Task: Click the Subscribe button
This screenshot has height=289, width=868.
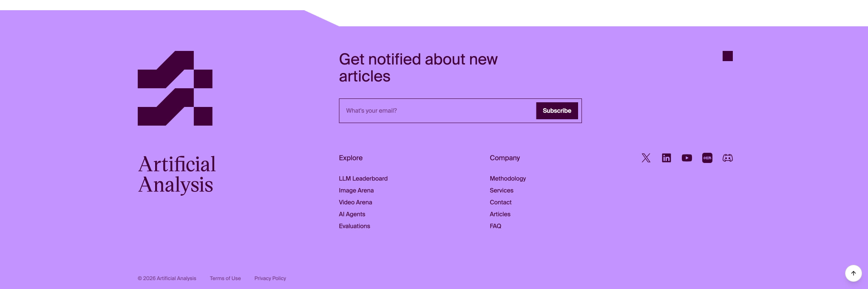Action: coord(557,111)
